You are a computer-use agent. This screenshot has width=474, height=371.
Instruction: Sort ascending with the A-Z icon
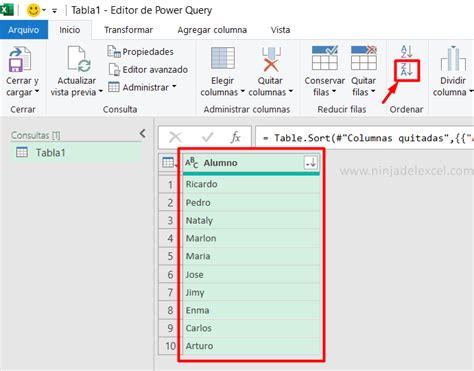pos(406,51)
